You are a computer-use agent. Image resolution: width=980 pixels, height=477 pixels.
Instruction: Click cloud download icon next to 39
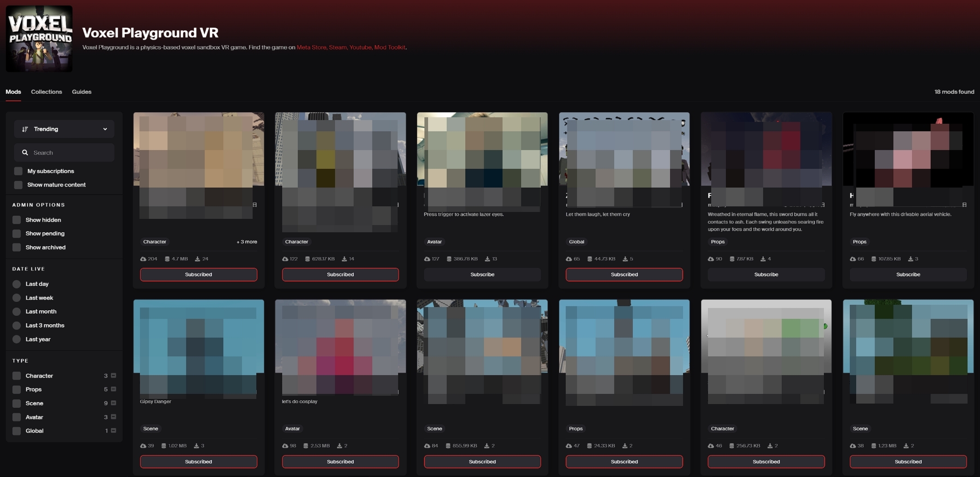(143, 446)
